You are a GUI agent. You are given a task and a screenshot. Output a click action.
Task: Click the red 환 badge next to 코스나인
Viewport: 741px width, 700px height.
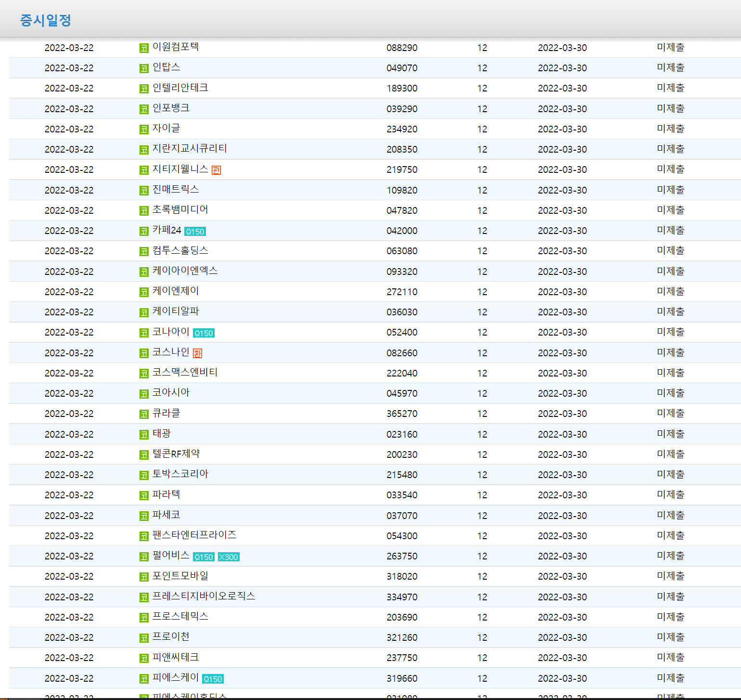(x=198, y=353)
